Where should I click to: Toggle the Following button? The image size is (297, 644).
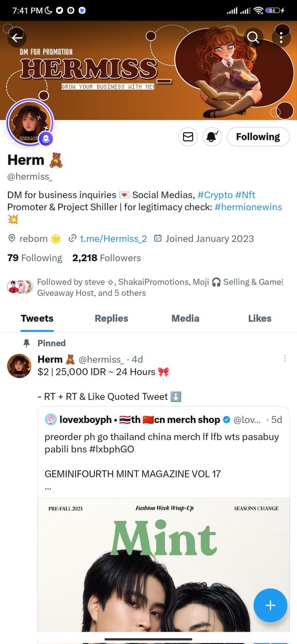point(258,137)
